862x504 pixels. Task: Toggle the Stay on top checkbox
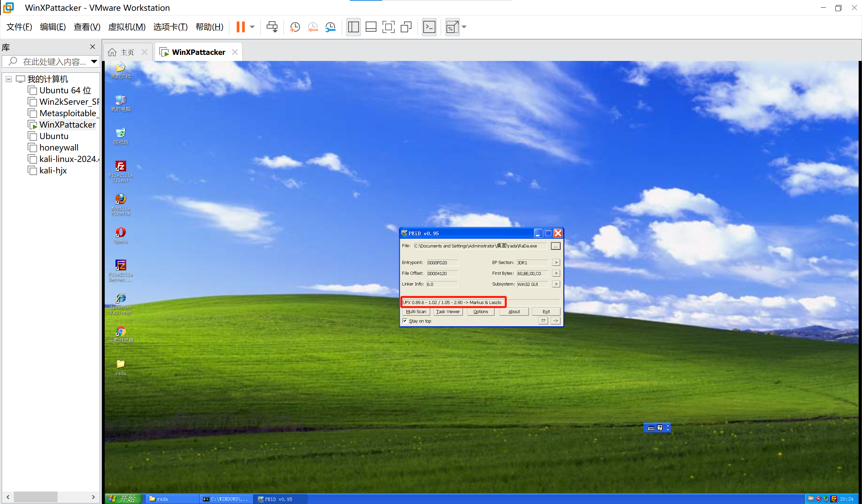coord(405,321)
